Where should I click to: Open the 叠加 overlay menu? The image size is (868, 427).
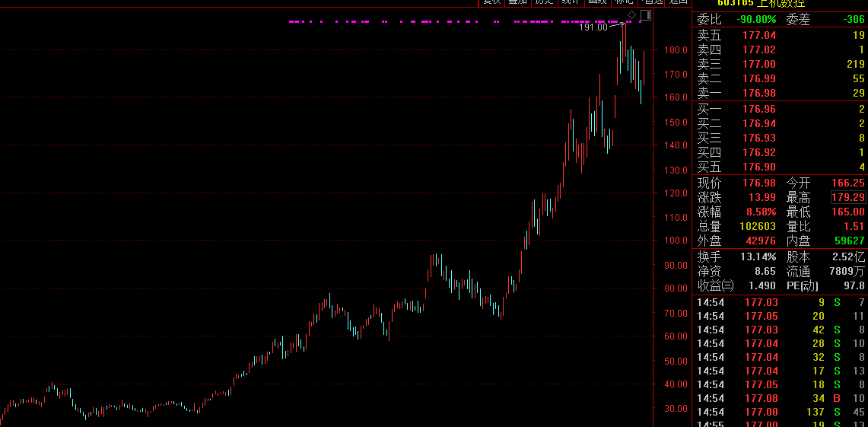517,2
